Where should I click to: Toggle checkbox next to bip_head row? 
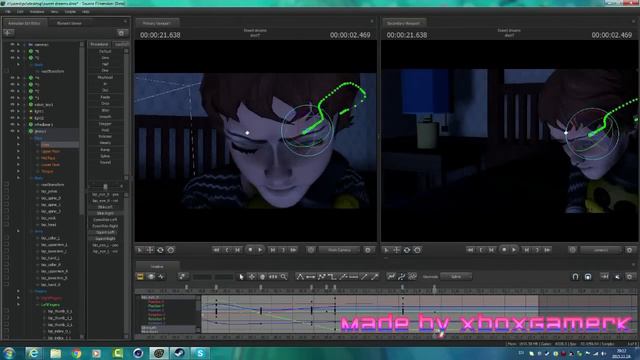click(x=7, y=224)
